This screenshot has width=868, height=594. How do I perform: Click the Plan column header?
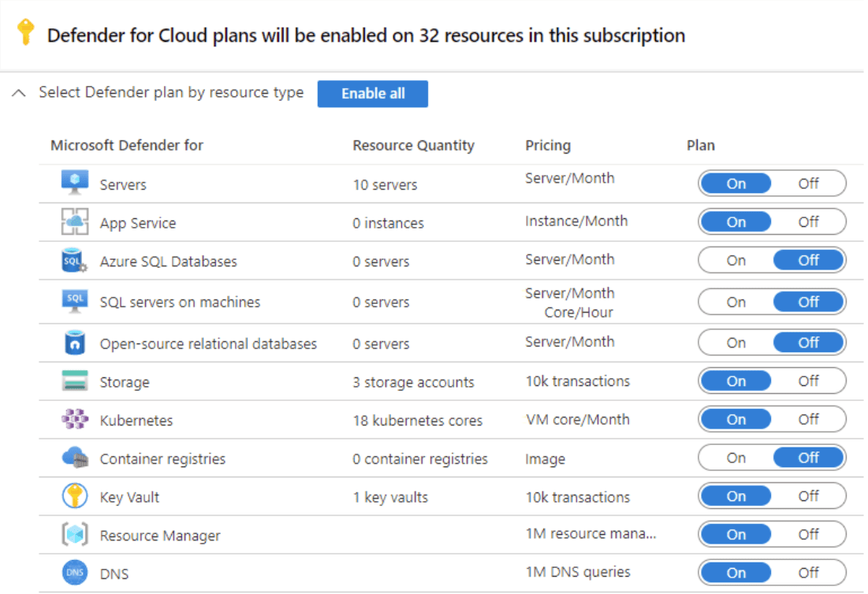[x=700, y=145]
